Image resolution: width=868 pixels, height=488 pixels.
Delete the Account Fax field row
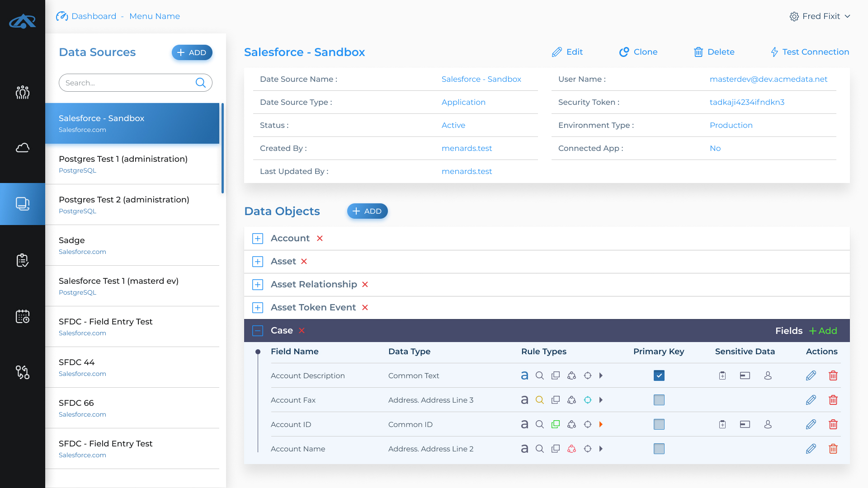(x=833, y=400)
